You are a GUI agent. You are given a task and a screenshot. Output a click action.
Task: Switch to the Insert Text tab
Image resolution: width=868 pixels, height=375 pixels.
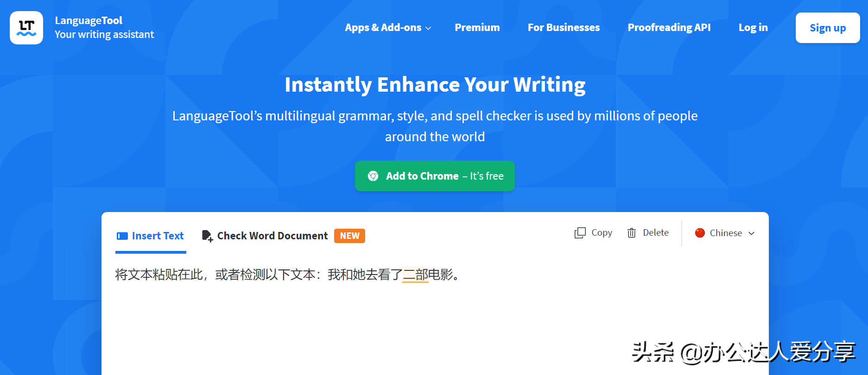tap(158, 236)
